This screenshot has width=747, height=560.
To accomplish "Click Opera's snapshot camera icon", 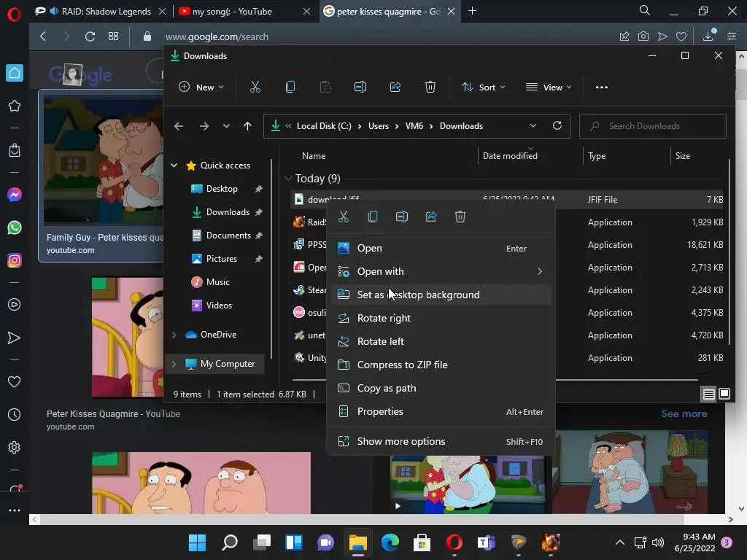I will [x=643, y=36].
